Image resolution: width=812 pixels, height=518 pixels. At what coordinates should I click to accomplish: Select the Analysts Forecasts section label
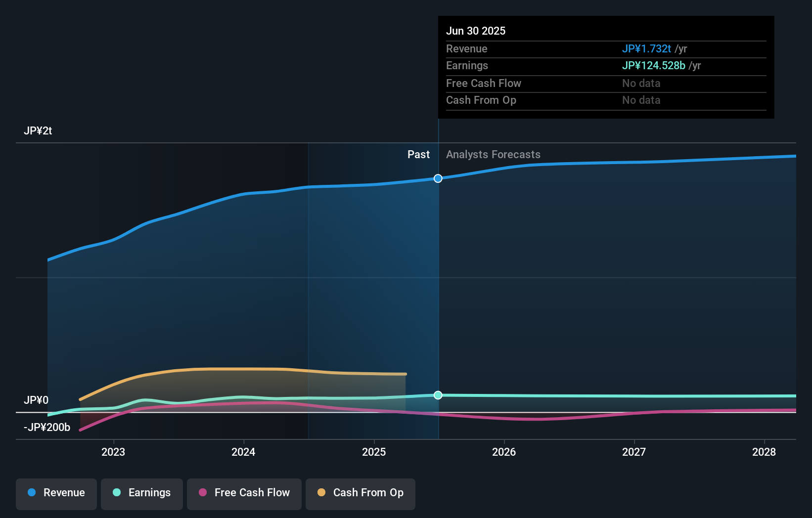[493, 154]
